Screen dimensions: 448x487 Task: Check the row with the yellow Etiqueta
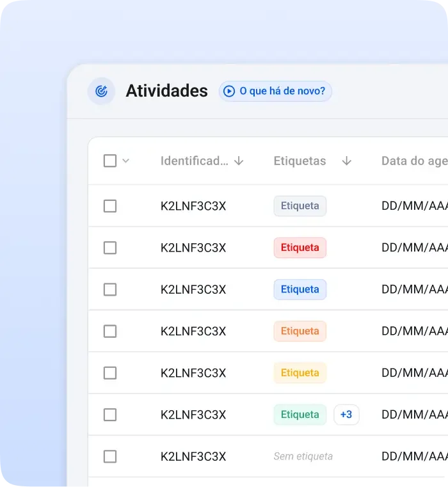[x=110, y=373]
